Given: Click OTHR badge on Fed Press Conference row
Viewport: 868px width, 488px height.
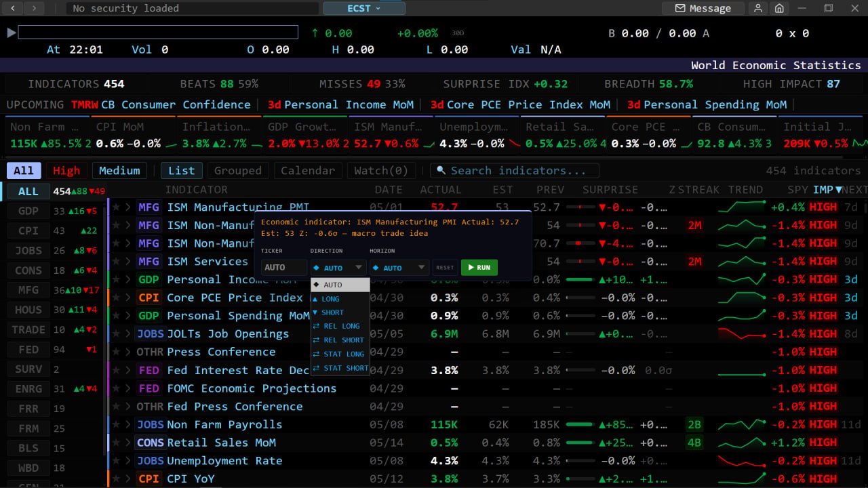Looking at the screenshot, I should [150, 407].
